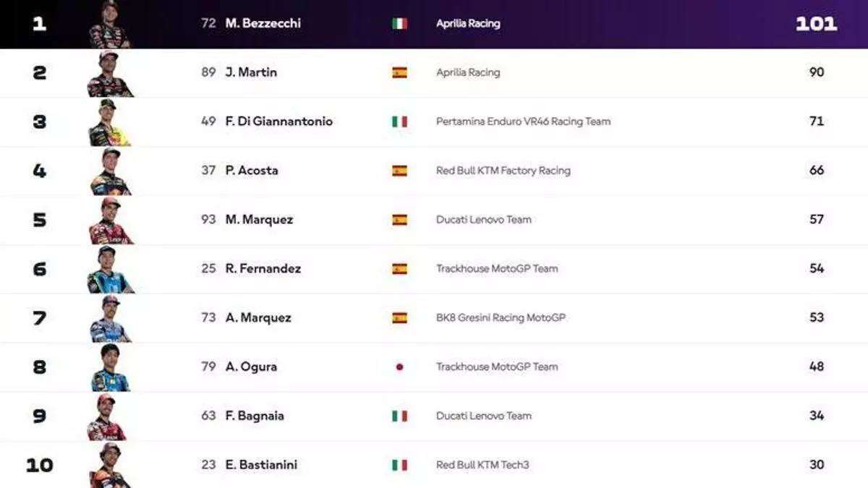Image resolution: width=868 pixels, height=488 pixels.
Task: Select F. Di Giannantonio's rider portrait
Action: [109, 123]
